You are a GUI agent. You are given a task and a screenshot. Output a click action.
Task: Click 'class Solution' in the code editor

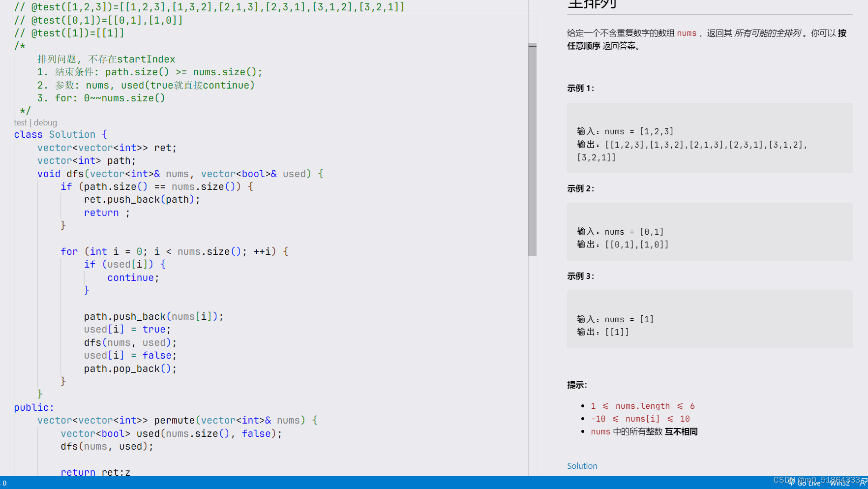click(x=55, y=134)
